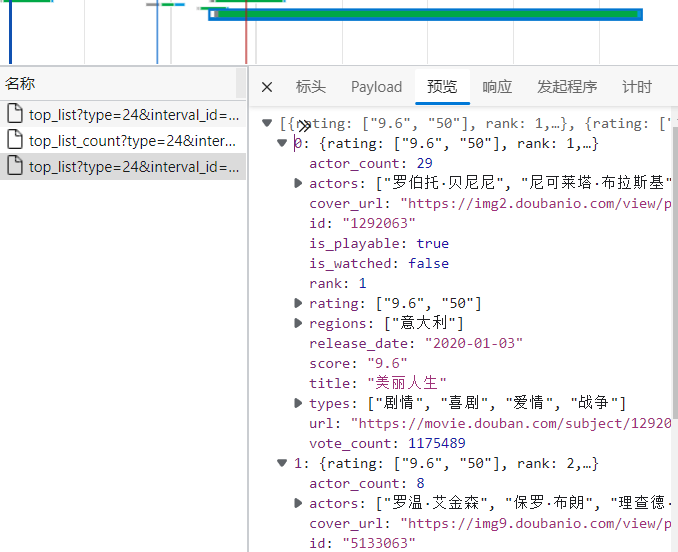This screenshot has height=552, width=678.
Task: Expand the regions array 意大利
Action: 297,323
